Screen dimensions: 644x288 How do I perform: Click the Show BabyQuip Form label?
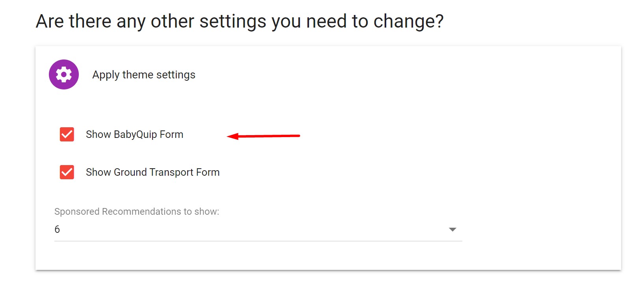coord(134,134)
